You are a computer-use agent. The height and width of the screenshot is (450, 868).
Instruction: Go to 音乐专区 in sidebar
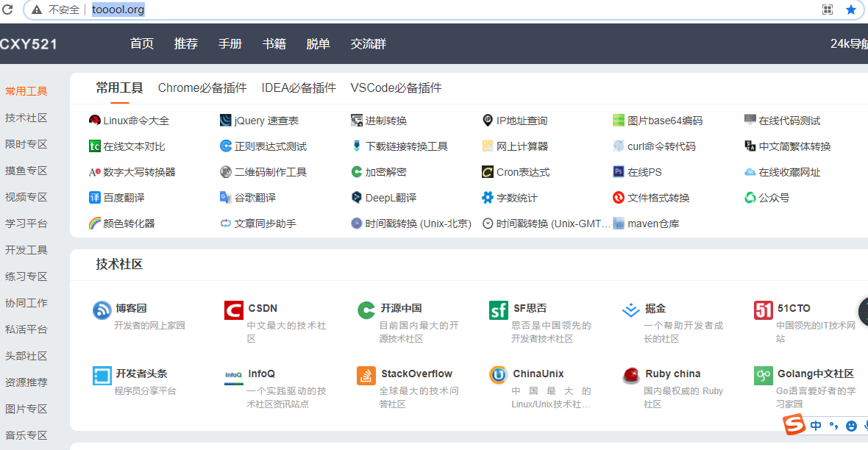26,435
